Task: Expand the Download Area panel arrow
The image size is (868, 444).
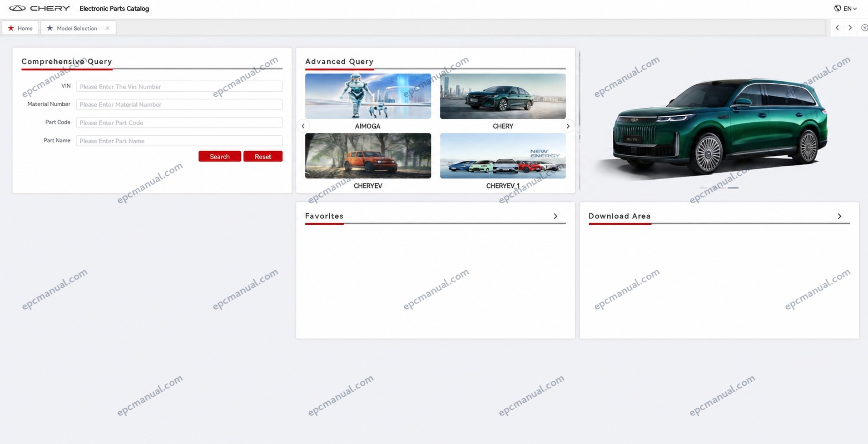Action: (839, 216)
